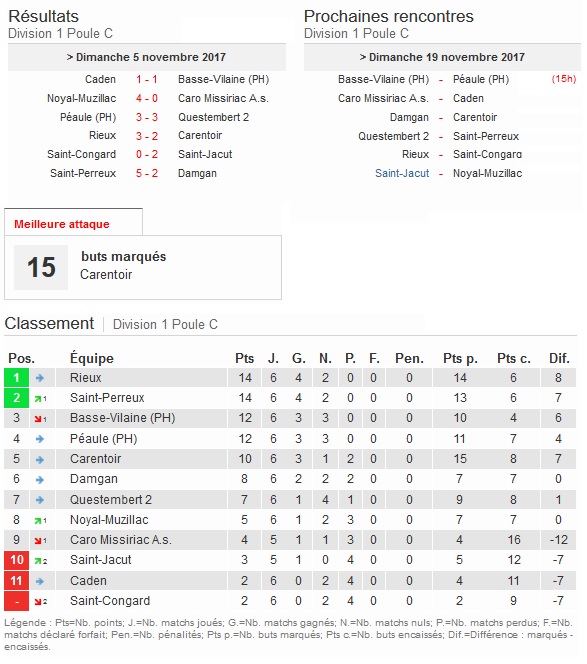The height and width of the screenshot is (664, 587).
Task: Click the Rieux 3 - 2 Carentoir score
Action: [147, 136]
